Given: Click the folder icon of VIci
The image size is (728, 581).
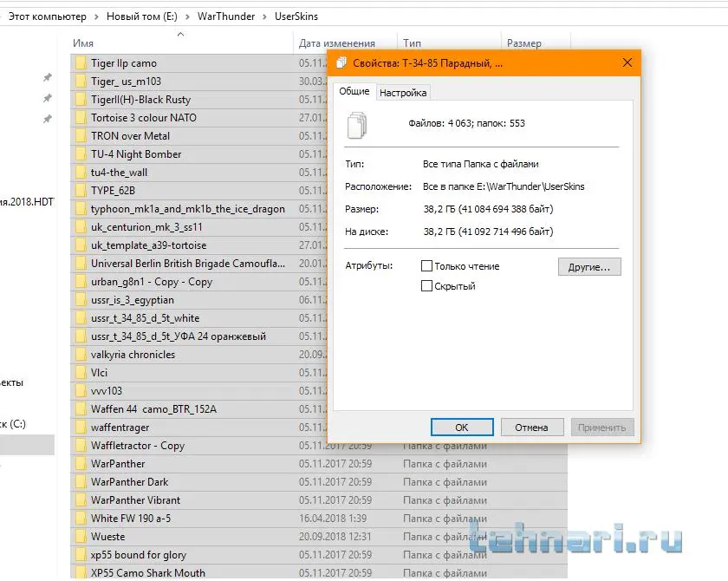Looking at the screenshot, I should 81,373.
